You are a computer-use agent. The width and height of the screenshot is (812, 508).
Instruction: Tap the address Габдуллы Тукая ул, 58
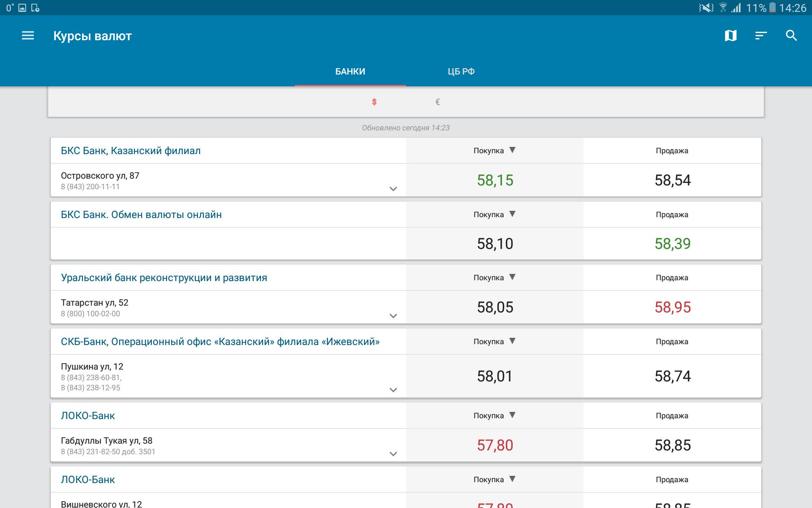[x=107, y=441]
